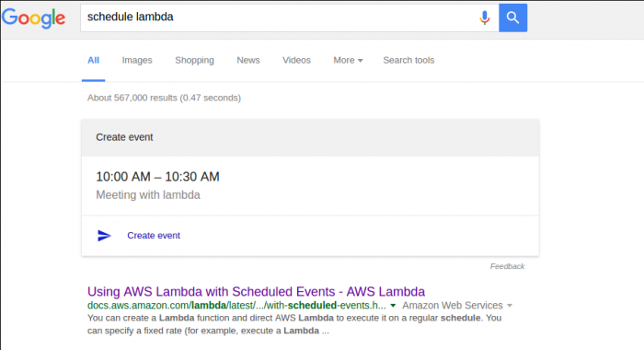
Task: Click the Feedback link under the card
Action: [507, 266]
